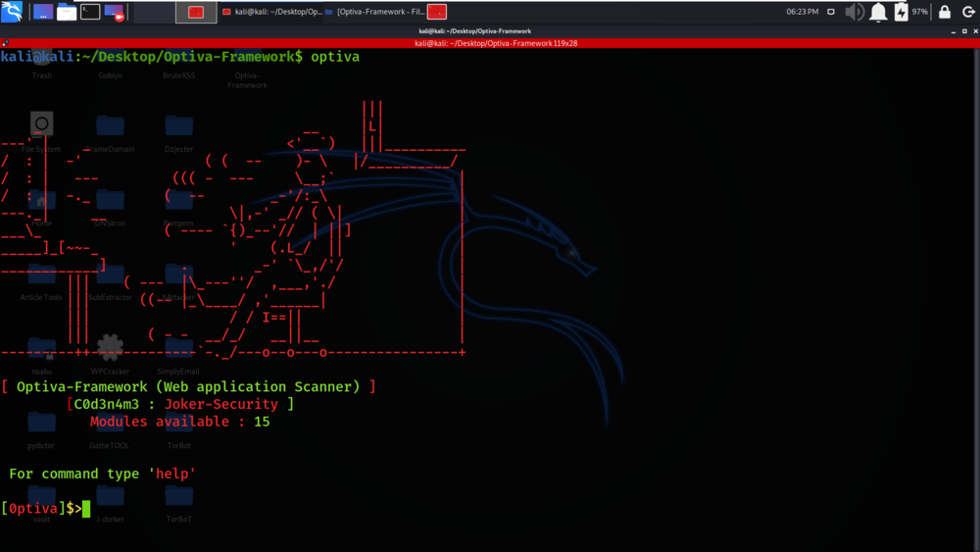Minimize the terminal window

pos(954,31)
